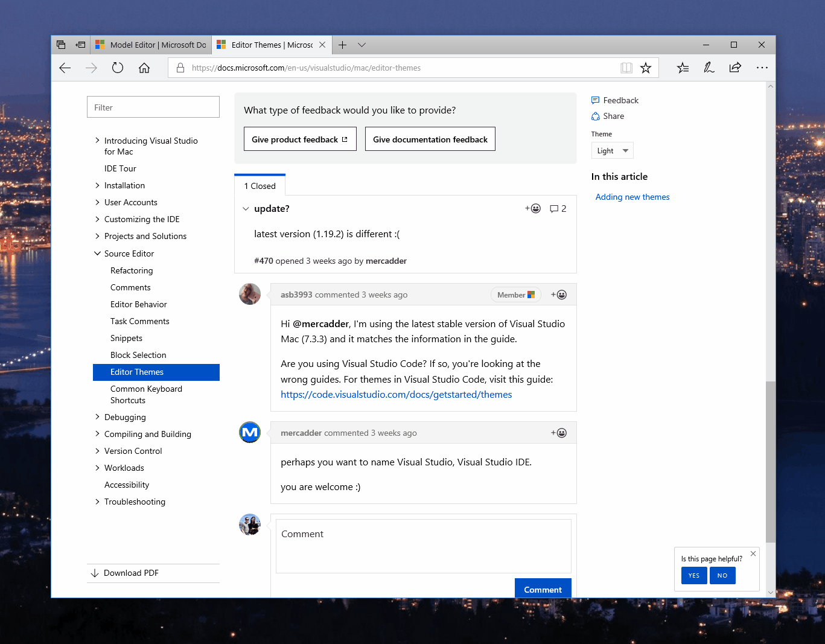The width and height of the screenshot is (825, 644).
Task: Share the page using the share icon
Action: pos(735,68)
